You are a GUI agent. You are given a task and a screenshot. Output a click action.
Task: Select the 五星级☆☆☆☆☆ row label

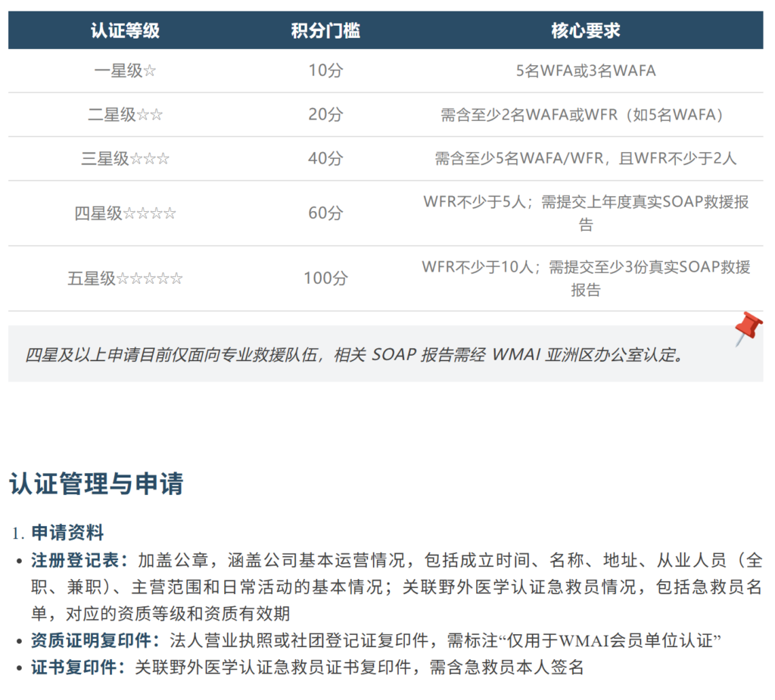(125, 278)
